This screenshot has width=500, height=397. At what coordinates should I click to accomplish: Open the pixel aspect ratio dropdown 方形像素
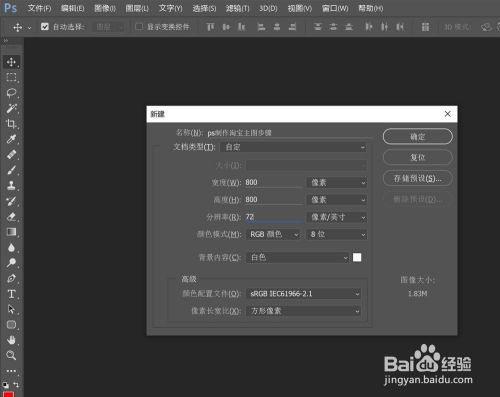(x=303, y=311)
